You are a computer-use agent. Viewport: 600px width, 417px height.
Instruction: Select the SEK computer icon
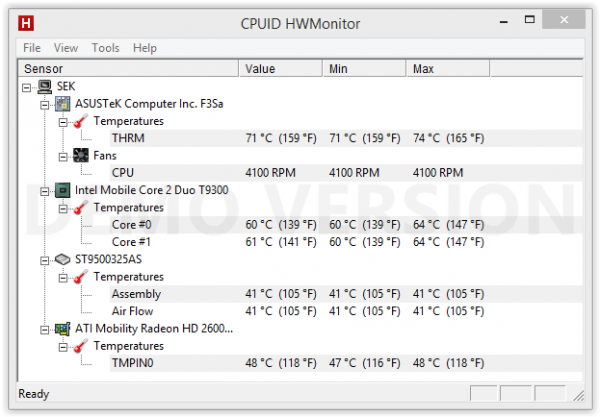[x=45, y=87]
